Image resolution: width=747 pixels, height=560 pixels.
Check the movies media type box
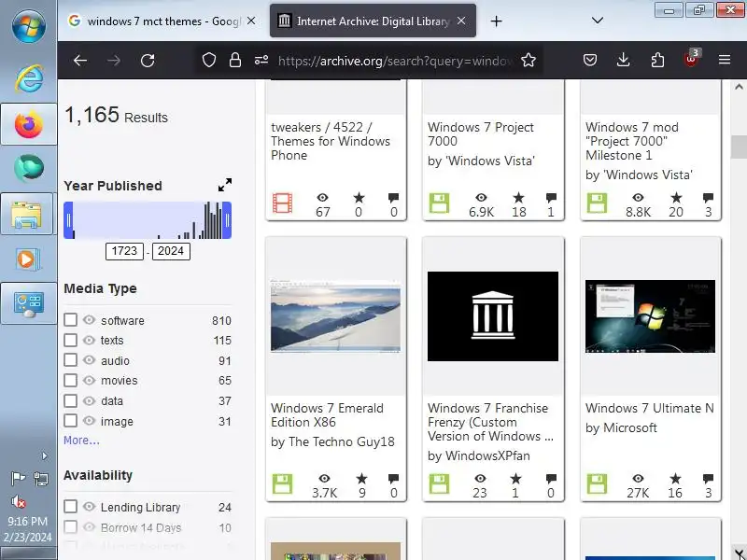(x=71, y=380)
